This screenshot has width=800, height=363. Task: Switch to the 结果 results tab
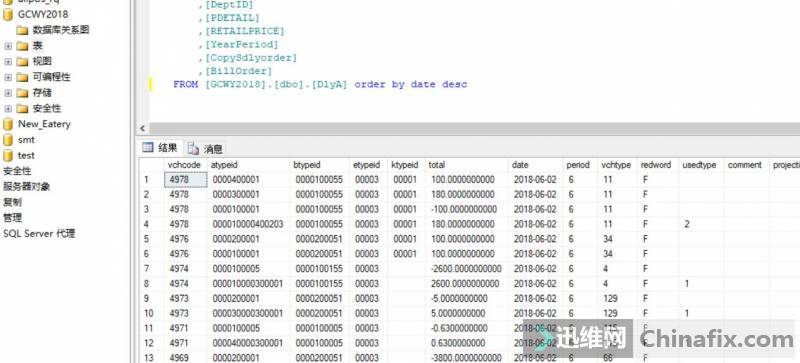[160, 148]
